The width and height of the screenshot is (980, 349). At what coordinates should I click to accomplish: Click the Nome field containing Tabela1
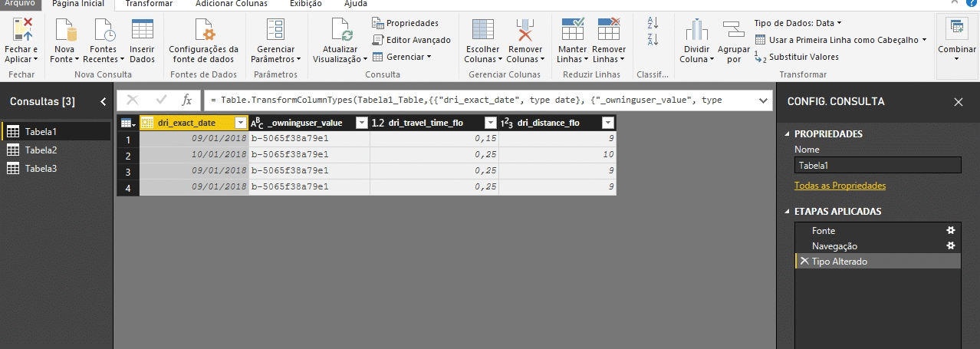tap(877, 165)
